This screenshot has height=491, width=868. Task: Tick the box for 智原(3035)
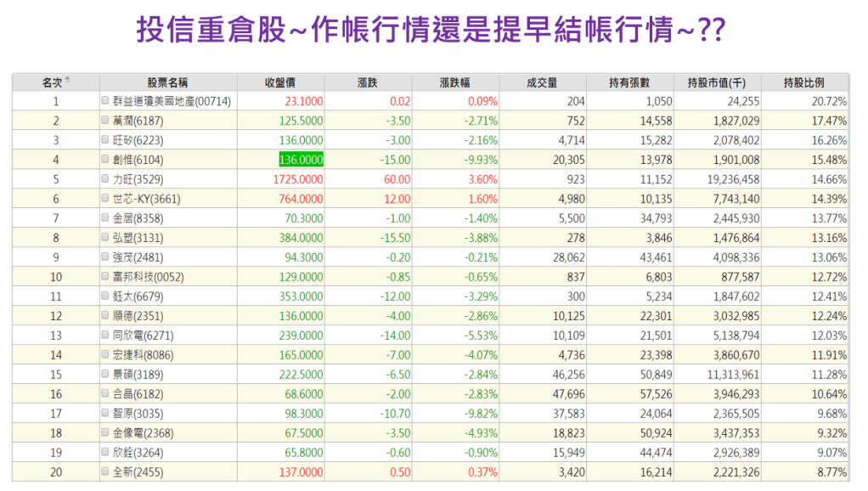(x=105, y=414)
